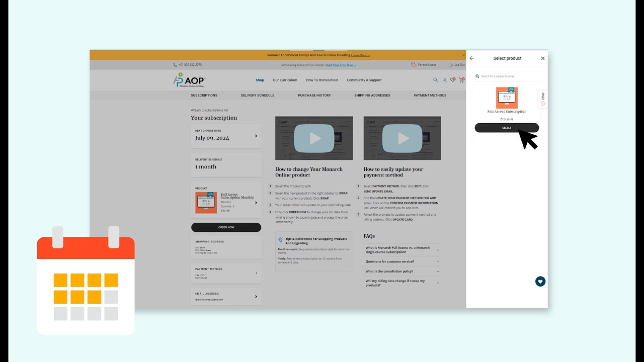This screenshot has height=362, width=644.
Task: Expand the Email Address chevron
Action: point(256,297)
